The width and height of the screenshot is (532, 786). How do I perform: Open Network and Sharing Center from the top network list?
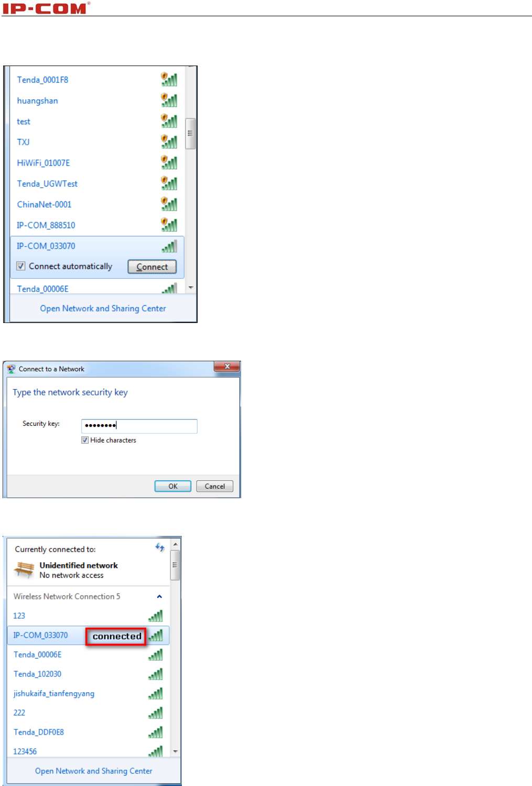pos(103,308)
